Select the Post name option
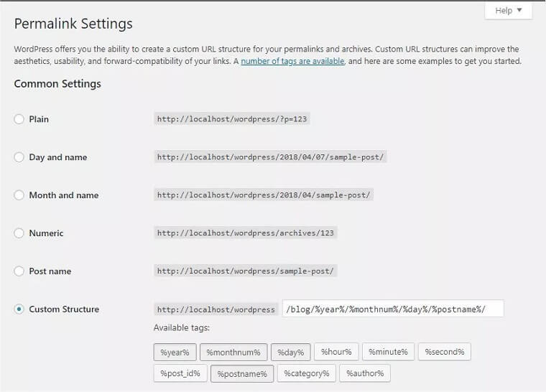The image size is (546, 392). pyautogui.click(x=19, y=271)
